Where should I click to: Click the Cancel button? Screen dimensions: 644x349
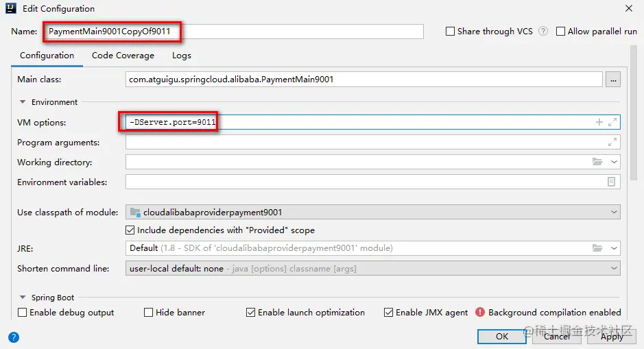point(557,336)
